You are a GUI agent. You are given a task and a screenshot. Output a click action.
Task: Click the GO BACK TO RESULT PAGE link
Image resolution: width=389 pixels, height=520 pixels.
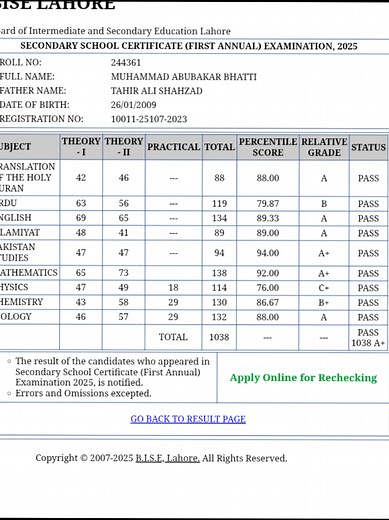[x=188, y=419]
